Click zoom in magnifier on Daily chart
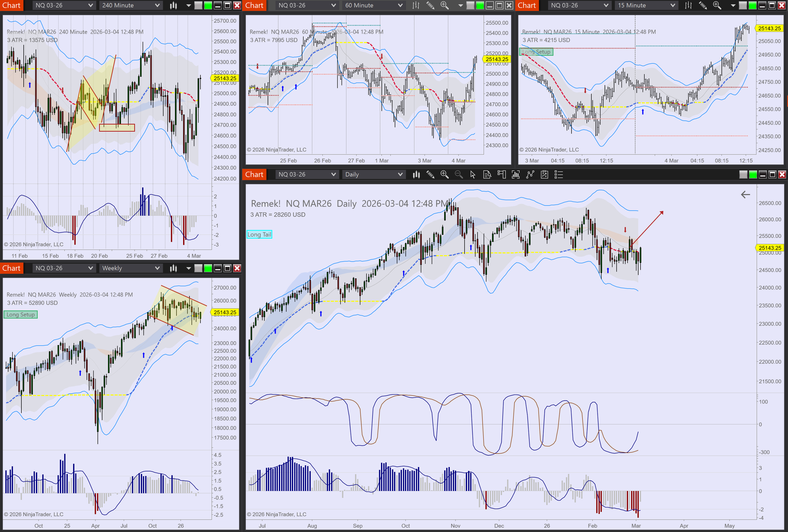Viewport: 788px width, 532px height. [444, 175]
